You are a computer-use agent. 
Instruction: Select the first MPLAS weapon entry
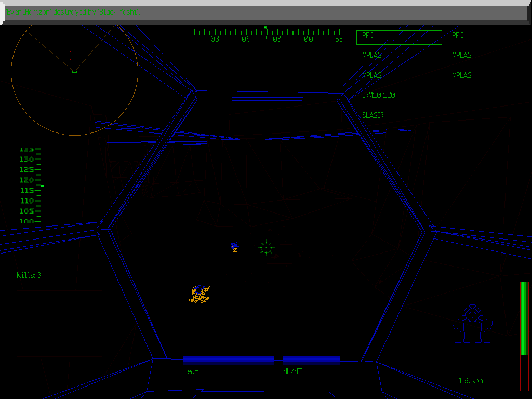coord(371,55)
